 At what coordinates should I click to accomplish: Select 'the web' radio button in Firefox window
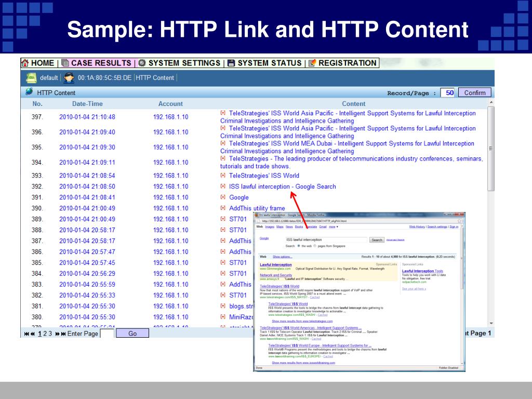point(299,246)
